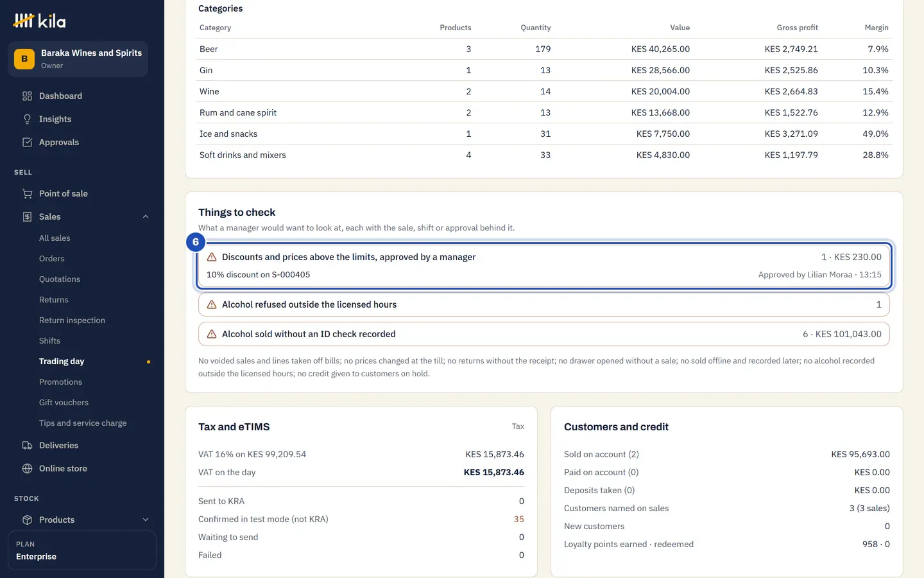Go to Gift vouchers

[x=64, y=402]
